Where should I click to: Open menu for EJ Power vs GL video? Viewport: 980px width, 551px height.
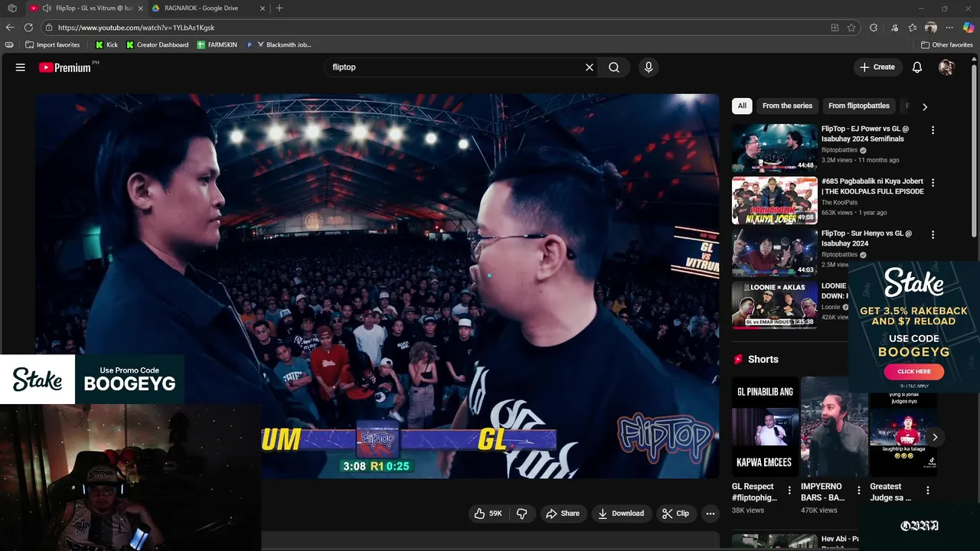click(933, 130)
